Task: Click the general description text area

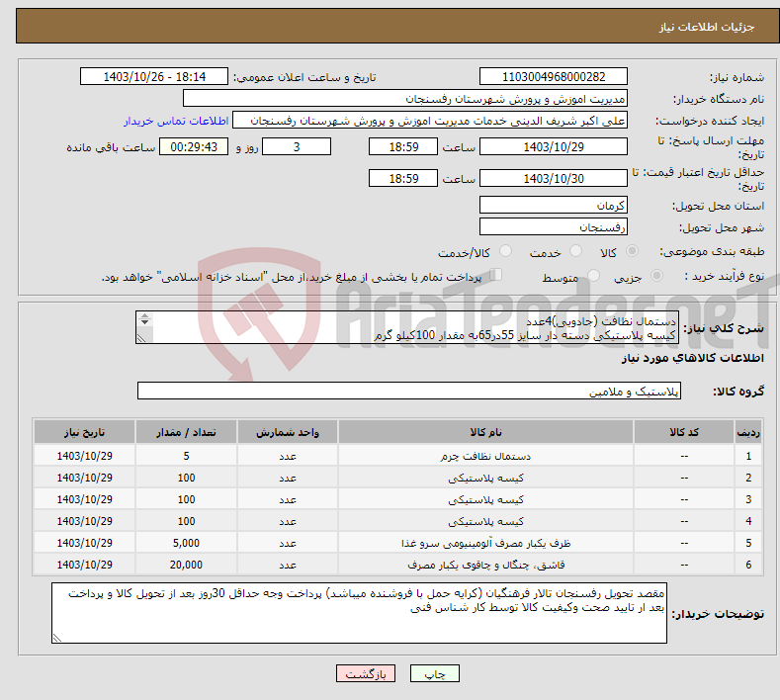Action: [407, 327]
